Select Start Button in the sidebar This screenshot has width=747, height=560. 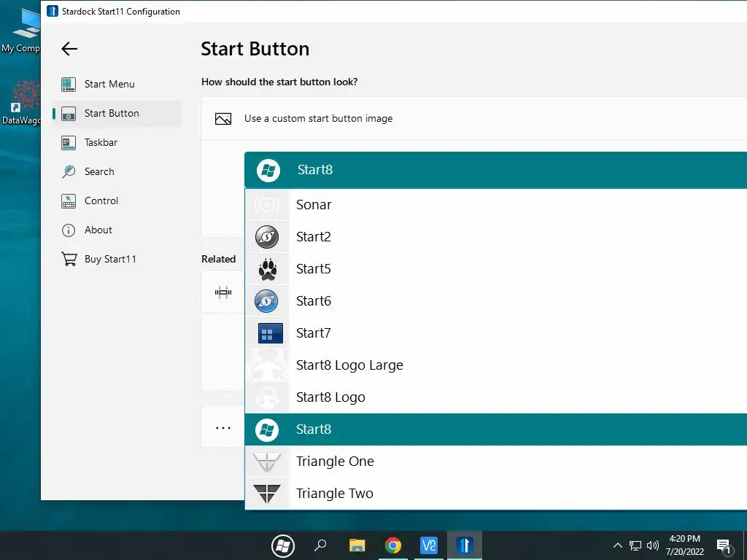[x=117, y=113]
